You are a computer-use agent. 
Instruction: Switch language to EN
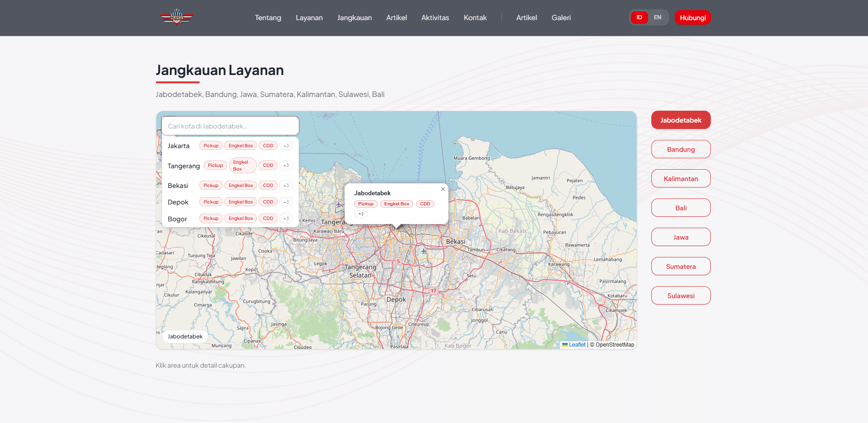(657, 17)
